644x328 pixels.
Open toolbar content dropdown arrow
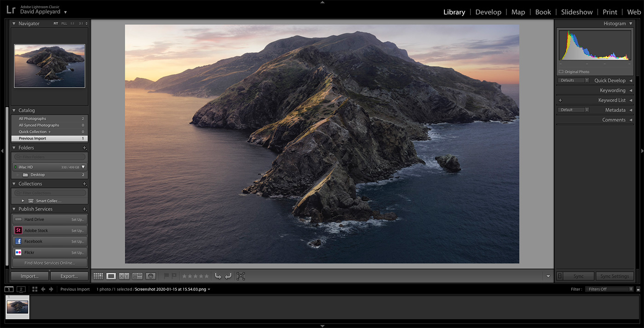548,276
